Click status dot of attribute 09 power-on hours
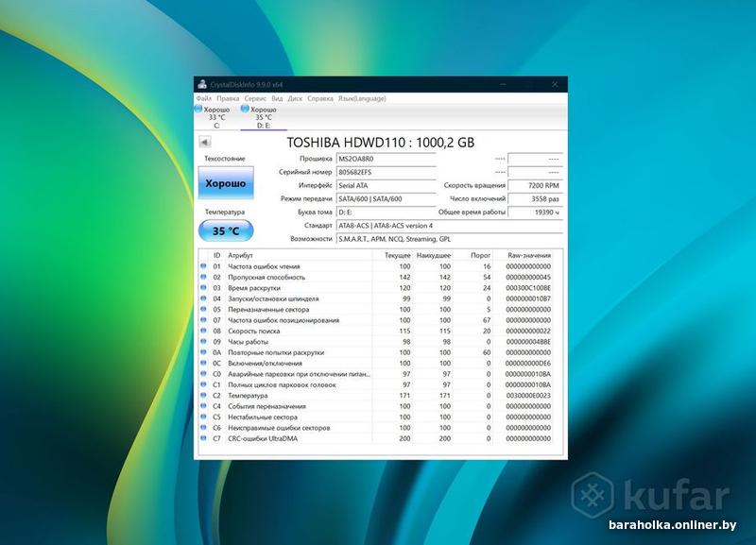 pyautogui.click(x=203, y=342)
